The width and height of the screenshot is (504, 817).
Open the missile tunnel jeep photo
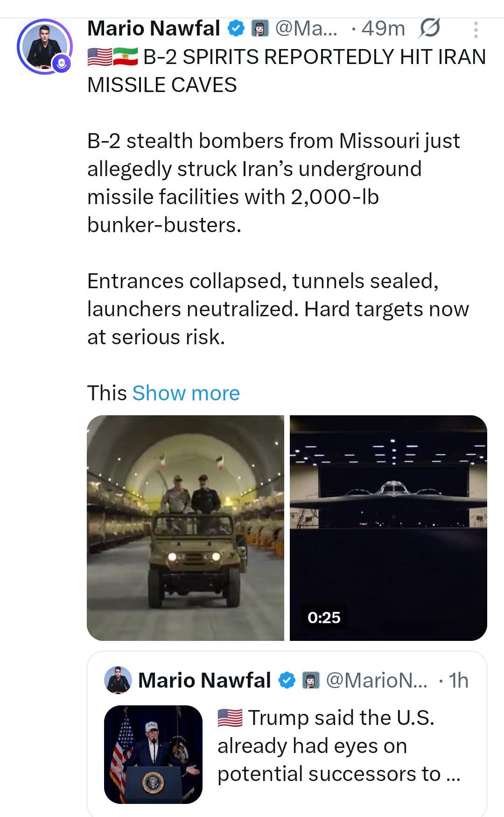click(x=185, y=527)
